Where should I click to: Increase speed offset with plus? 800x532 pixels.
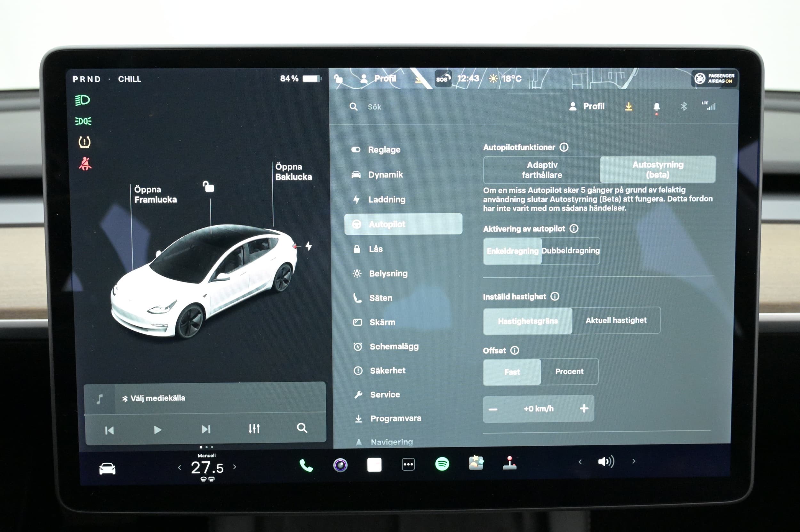584,408
